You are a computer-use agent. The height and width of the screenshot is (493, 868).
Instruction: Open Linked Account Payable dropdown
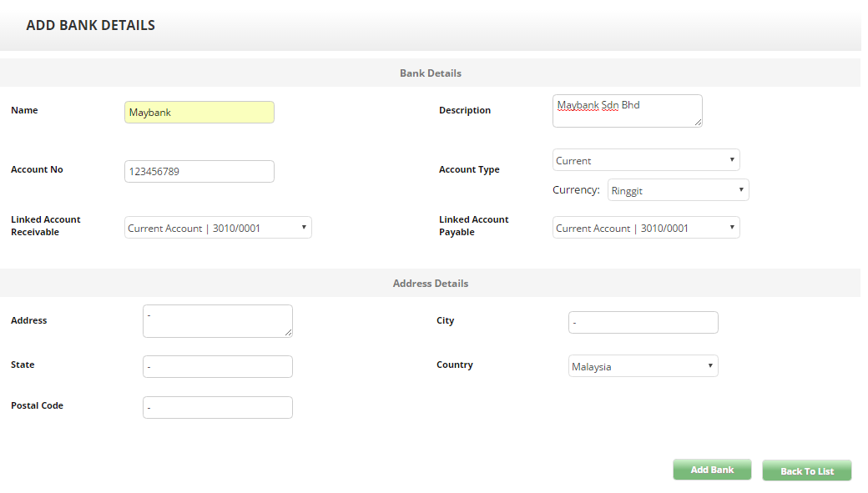pyautogui.click(x=646, y=228)
